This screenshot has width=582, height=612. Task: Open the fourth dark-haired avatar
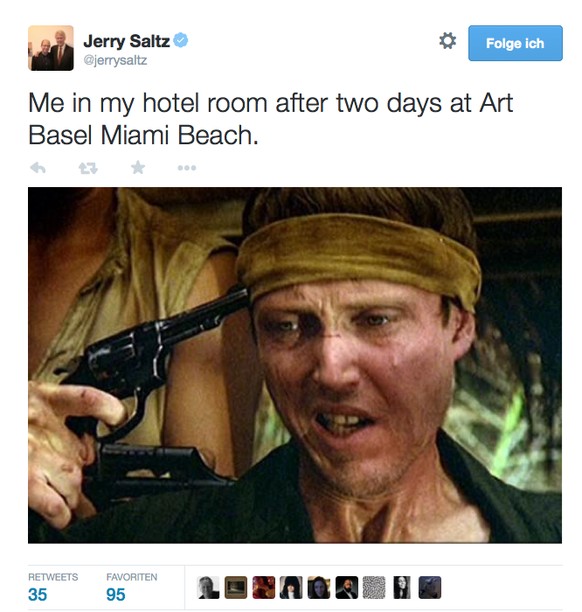[x=291, y=587]
